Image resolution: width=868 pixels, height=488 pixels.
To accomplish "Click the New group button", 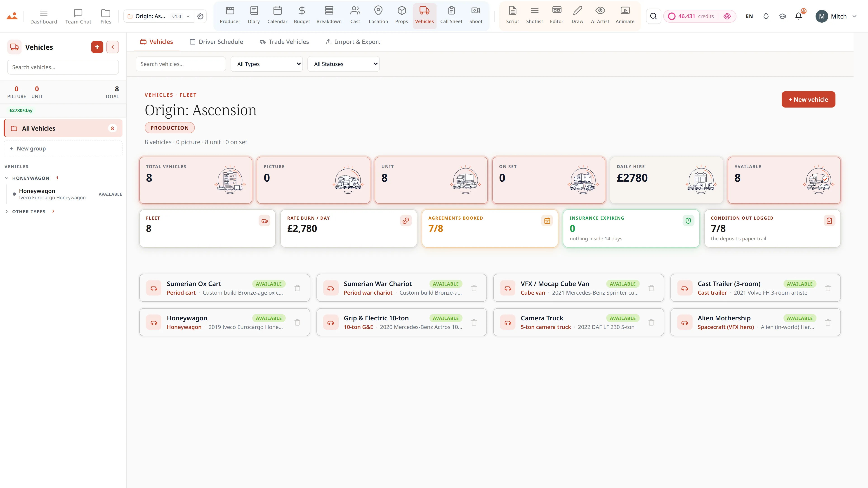I will [63, 148].
